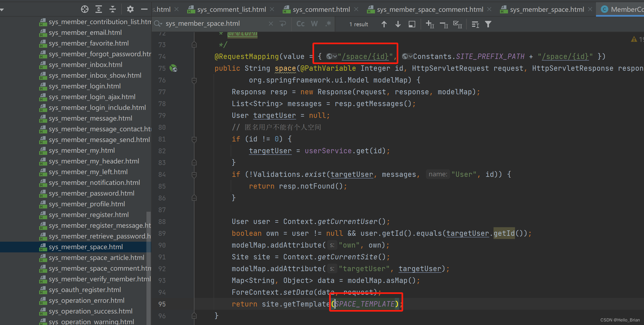The height and width of the screenshot is (325, 644).
Task: Collapse all tree nodes with collapse icon
Action: [112, 9]
